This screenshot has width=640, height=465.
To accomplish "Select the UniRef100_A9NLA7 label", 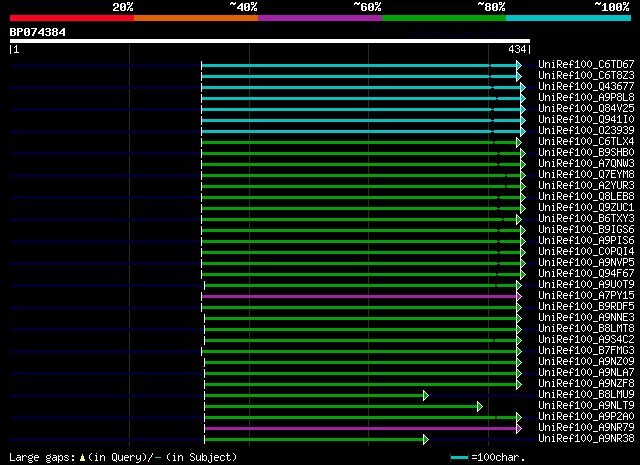I will 586,373.
